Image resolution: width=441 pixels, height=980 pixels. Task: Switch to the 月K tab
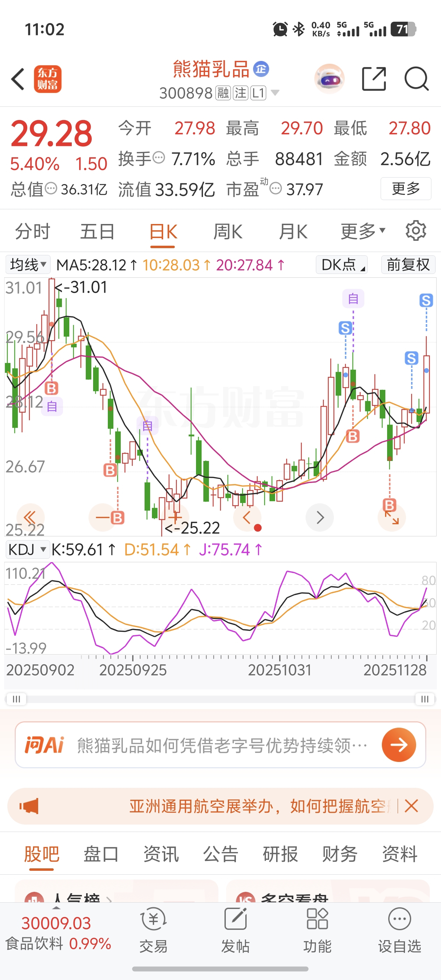click(293, 231)
